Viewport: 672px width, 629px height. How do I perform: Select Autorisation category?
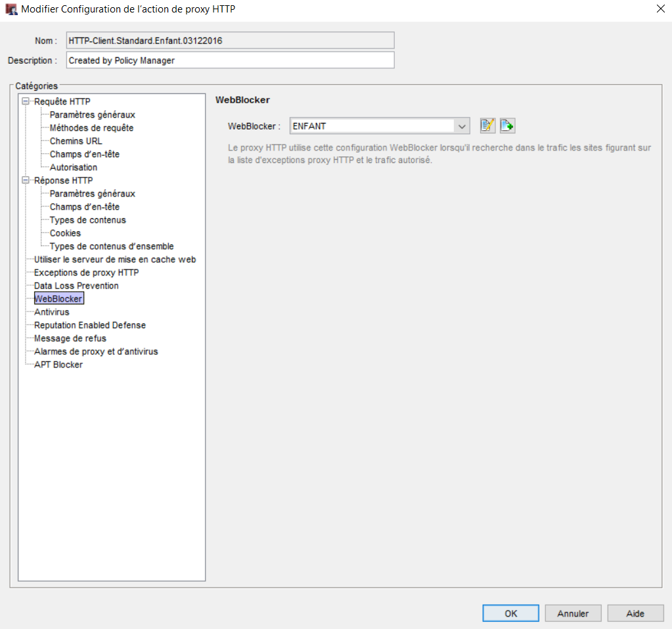[74, 167]
